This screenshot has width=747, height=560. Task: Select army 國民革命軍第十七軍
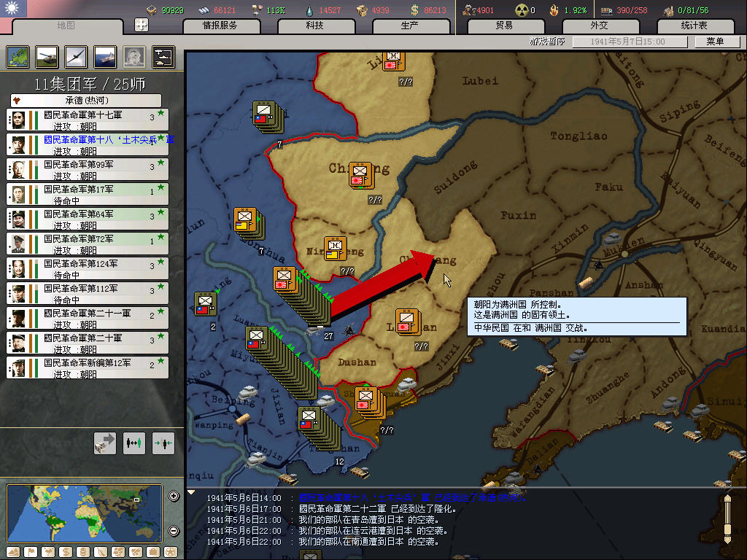(x=88, y=120)
